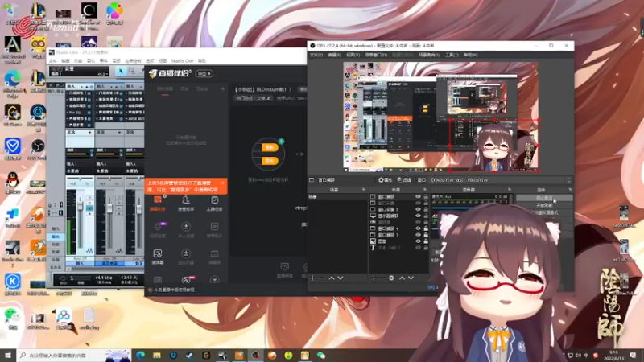644x362 pixels.
Task: Open the 工具(T) menu in OBS
Action: click(452, 55)
